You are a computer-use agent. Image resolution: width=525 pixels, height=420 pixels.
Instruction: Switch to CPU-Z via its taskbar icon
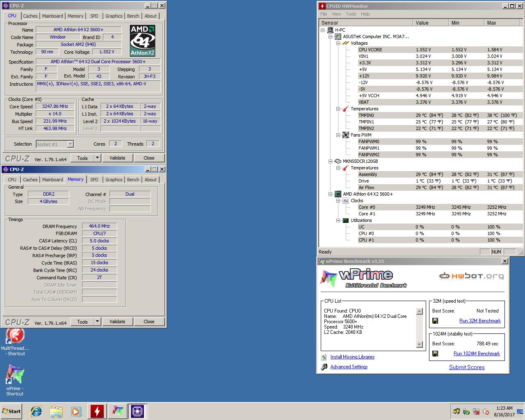click(138, 411)
